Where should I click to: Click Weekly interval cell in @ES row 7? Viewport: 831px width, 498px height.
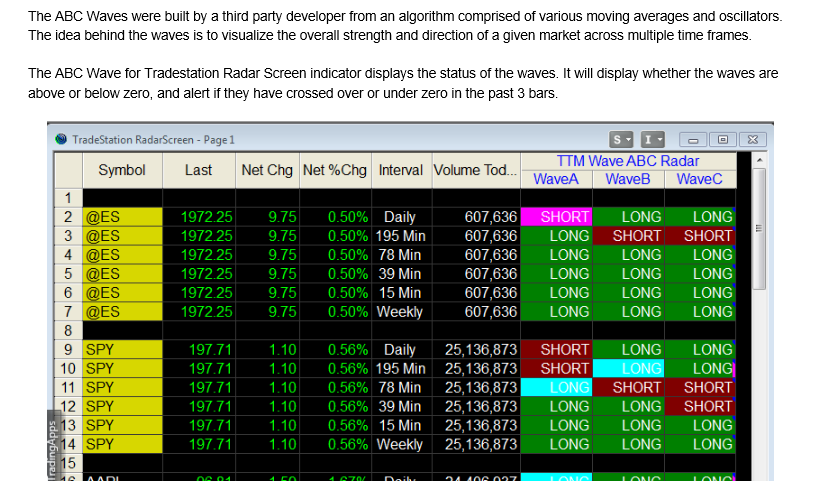tap(402, 312)
